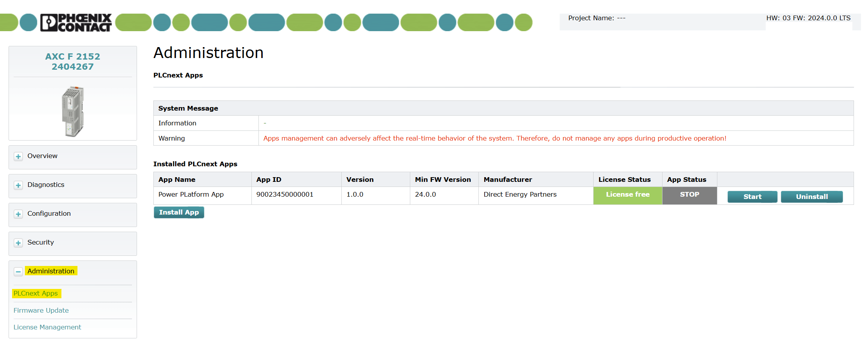Click the PLCnext Apps subheading

click(178, 75)
